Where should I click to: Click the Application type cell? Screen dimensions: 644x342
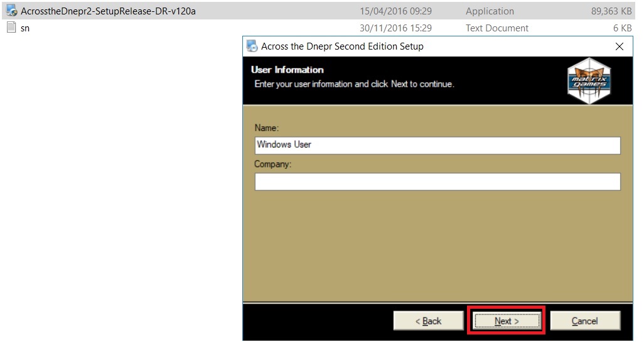(490, 11)
